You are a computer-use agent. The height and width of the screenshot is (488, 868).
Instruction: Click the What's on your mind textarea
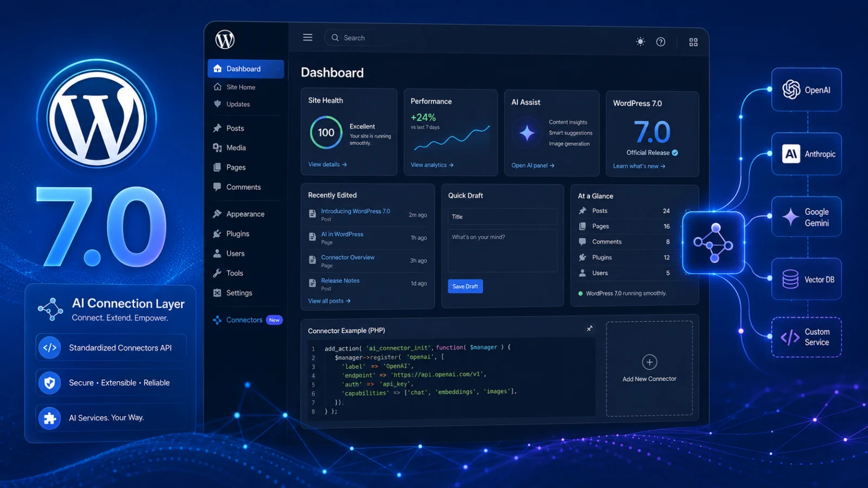pos(502,251)
